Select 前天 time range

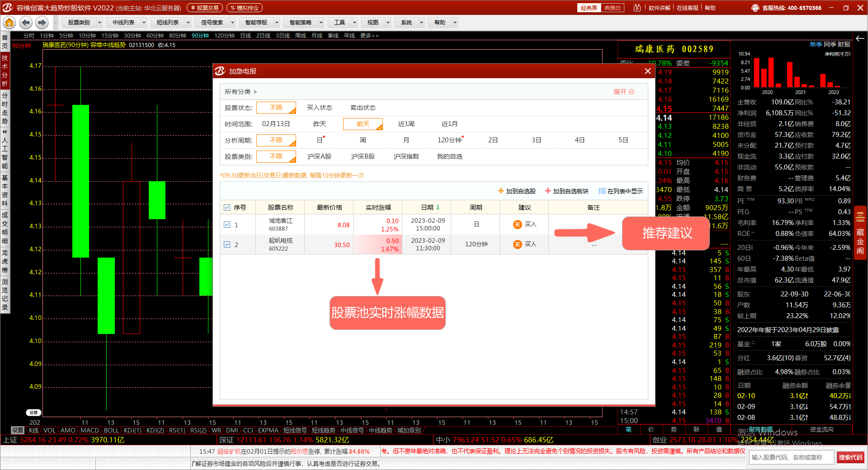tap(363, 124)
